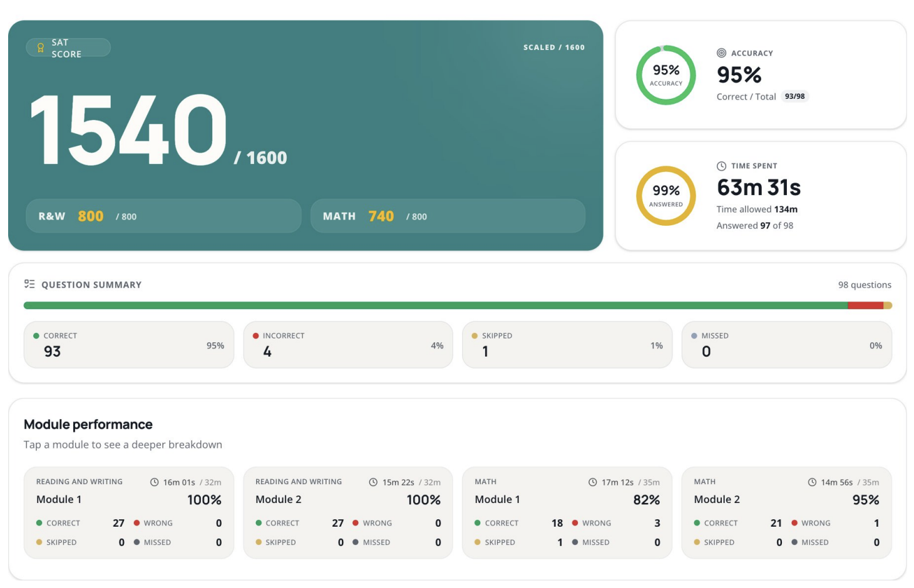Click the SAT Score badge label
The width and height of the screenshot is (914, 588).
(68, 48)
